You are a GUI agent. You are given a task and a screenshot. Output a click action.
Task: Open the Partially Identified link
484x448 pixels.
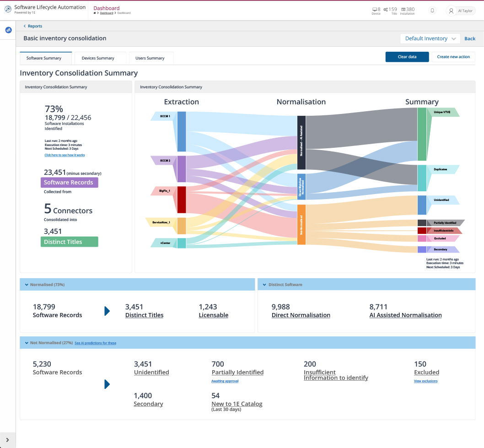pyautogui.click(x=237, y=372)
